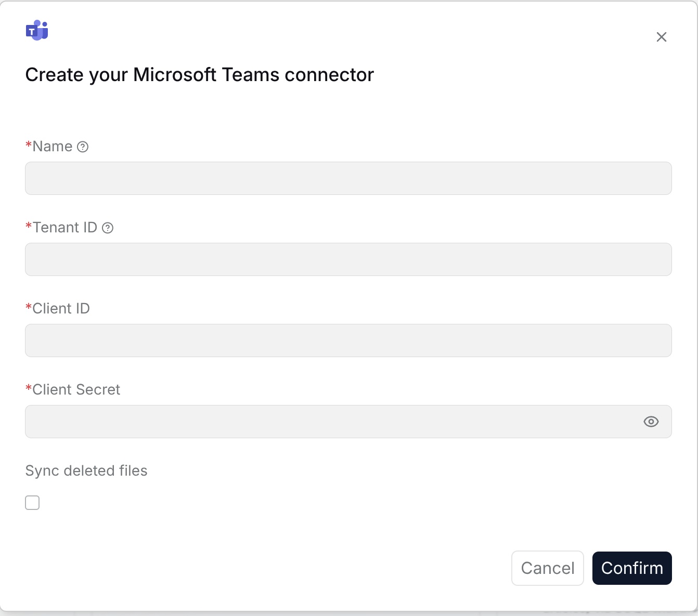The height and width of the screenshot is (616, 698).
Task: Click the Confirm button
Action: click(x=632, y=568)
